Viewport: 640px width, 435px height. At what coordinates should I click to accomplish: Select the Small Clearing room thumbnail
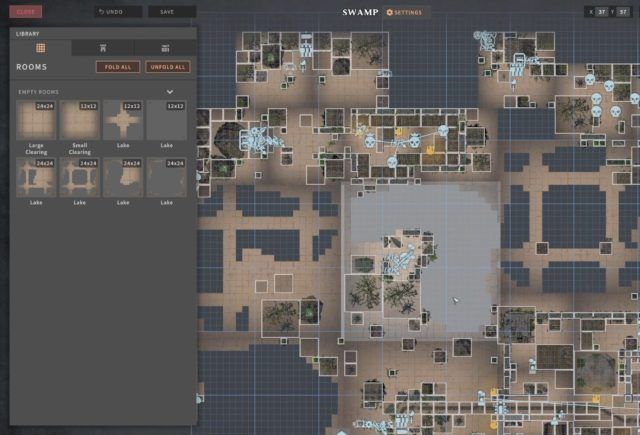click(x=80, y=120)
